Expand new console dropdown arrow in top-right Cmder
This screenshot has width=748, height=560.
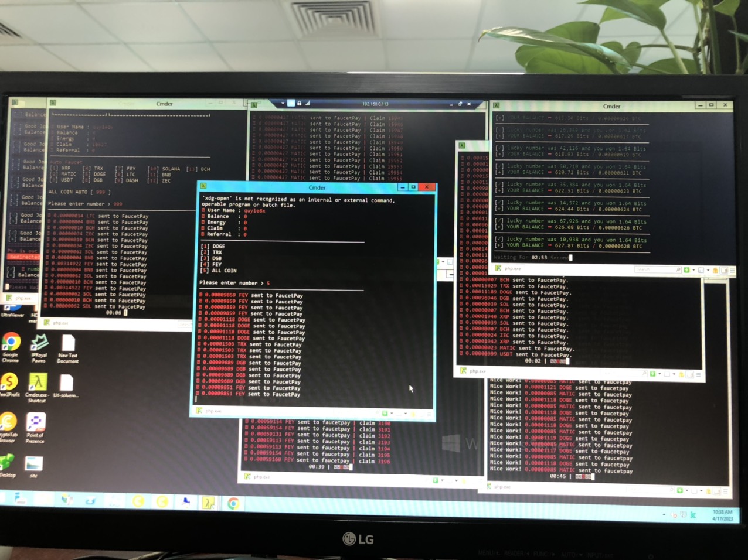click(693, 270)
